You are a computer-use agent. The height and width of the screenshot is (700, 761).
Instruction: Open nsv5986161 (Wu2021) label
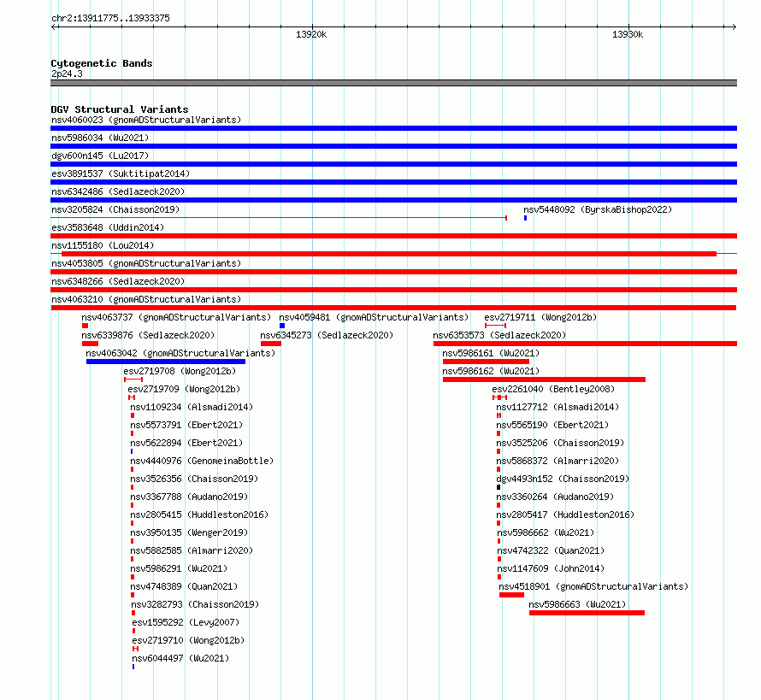click(491, 353)
